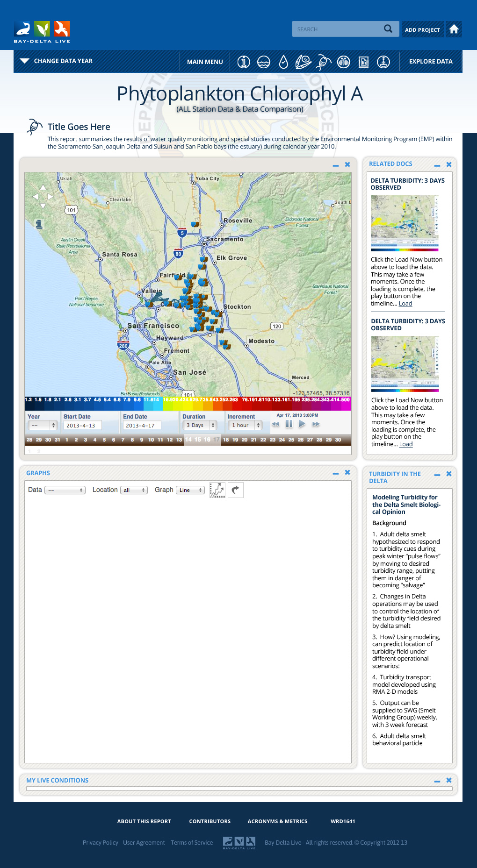Open the Main Menu

pos(205,62)
